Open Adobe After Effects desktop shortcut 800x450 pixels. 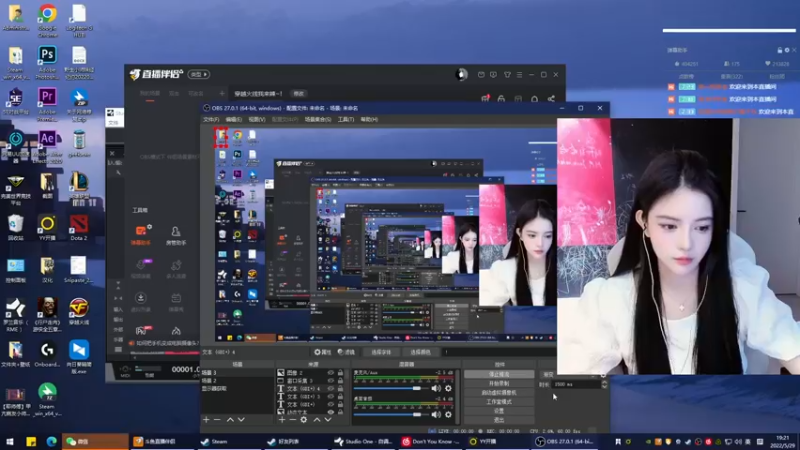click(x=47, y=147)
